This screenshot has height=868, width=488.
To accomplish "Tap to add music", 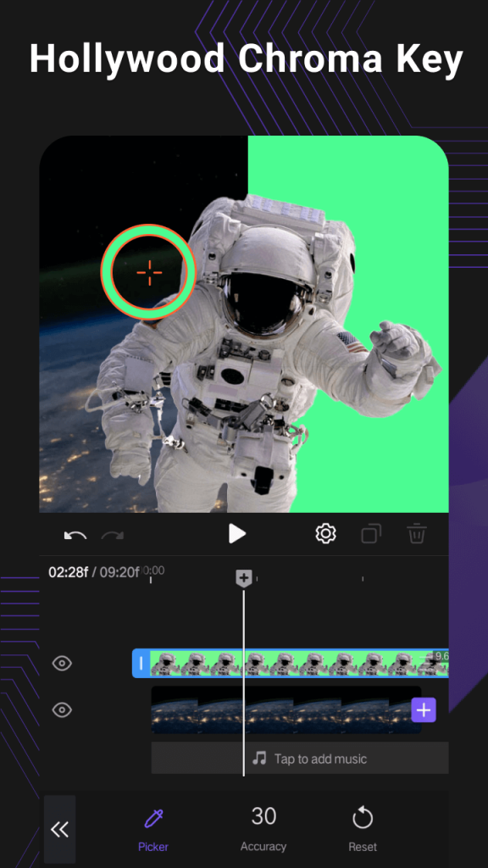I will pyautogui.click(x=300, y=758).
